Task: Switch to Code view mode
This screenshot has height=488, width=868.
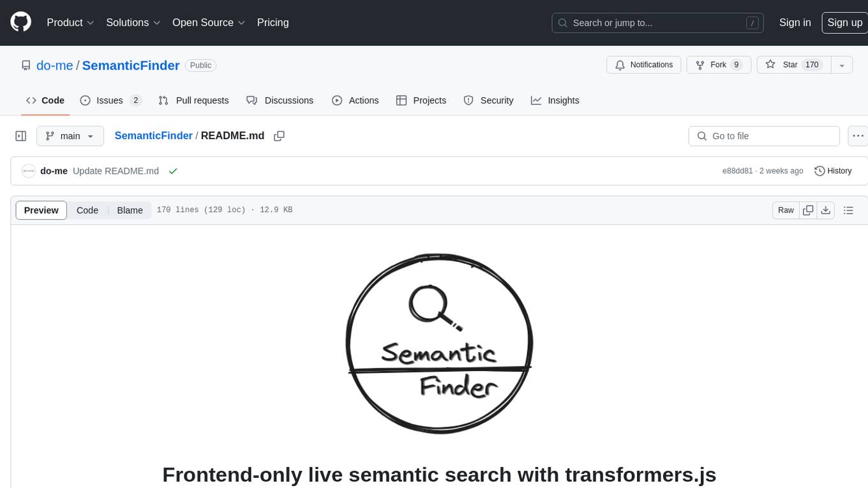Action: coord(87,210)
